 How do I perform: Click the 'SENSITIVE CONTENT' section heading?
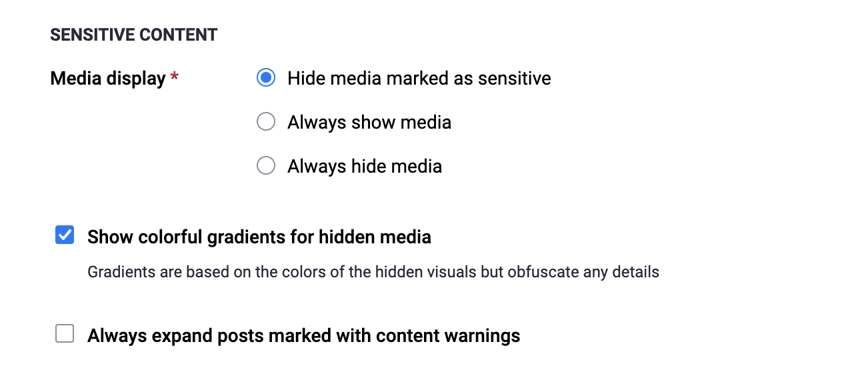[134, 35]
